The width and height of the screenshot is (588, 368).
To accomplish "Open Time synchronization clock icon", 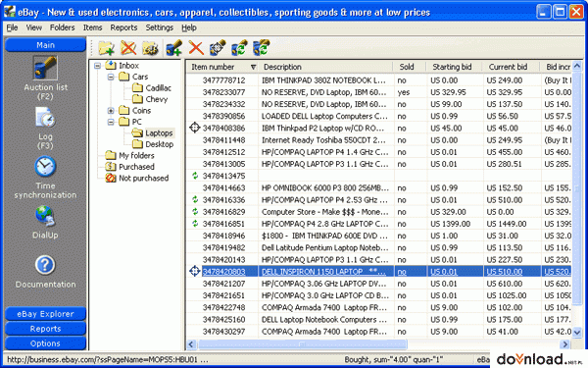I will pos(45,167).
